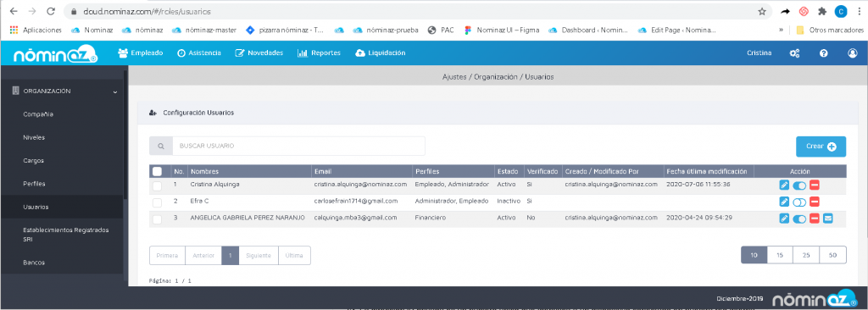The image size is (868, 310).
Task: Edit user ANGELICA GABRIELA PEREZ NARANJO
Action: pyautogui.click(x=784, y=219)
